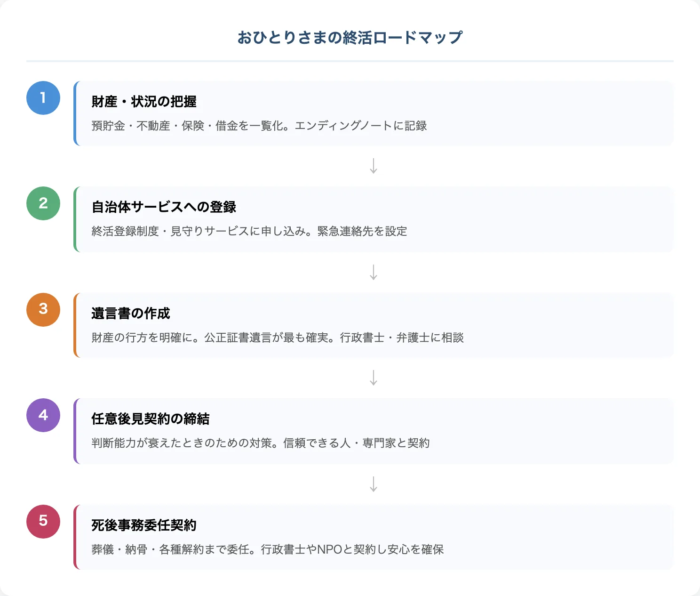
Task: Click the arrow between step 1 and 2
Action: tap(374, 165)
